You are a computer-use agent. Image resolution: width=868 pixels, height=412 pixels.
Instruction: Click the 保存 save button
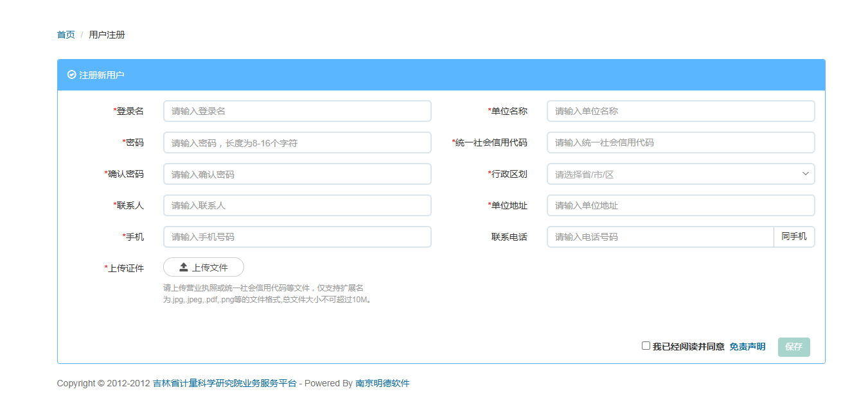(793, 347)
